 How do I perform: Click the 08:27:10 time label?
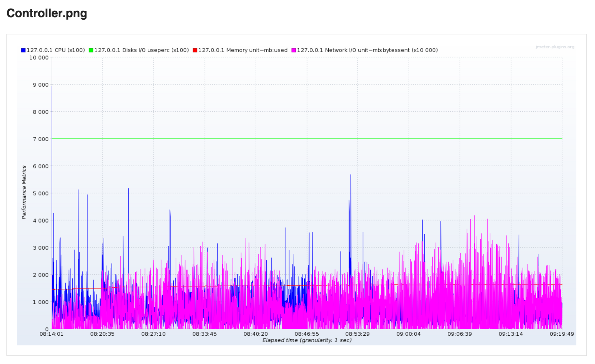click(153, 334)
